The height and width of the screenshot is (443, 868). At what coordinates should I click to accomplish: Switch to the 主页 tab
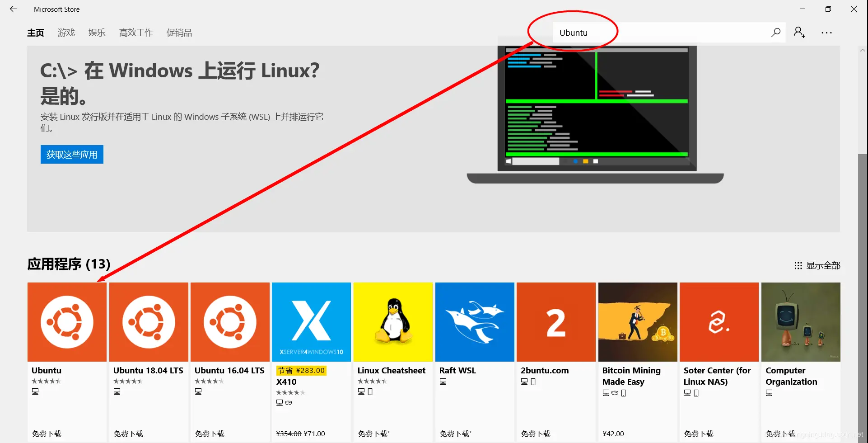pyautogui.click(x=36, y=33)
